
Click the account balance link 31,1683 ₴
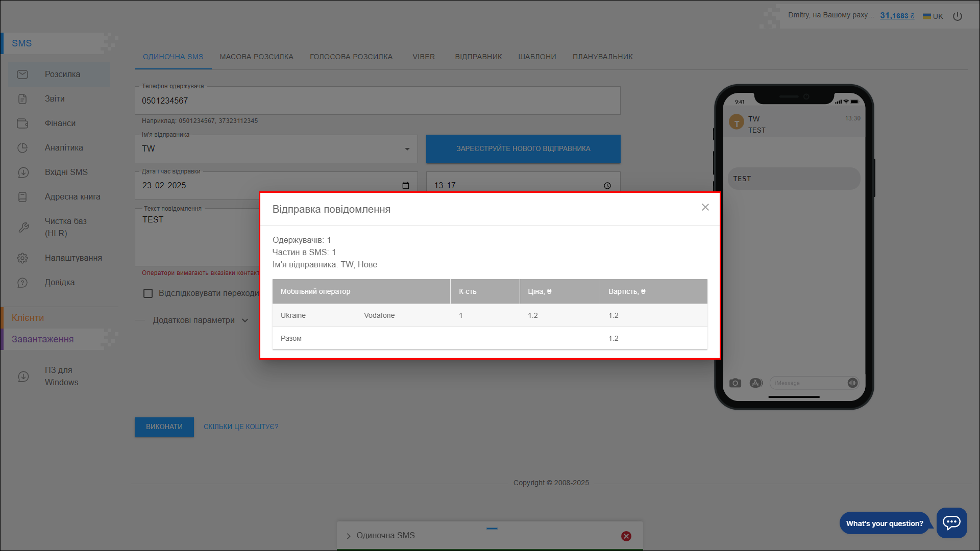click(x=897, y=16)
